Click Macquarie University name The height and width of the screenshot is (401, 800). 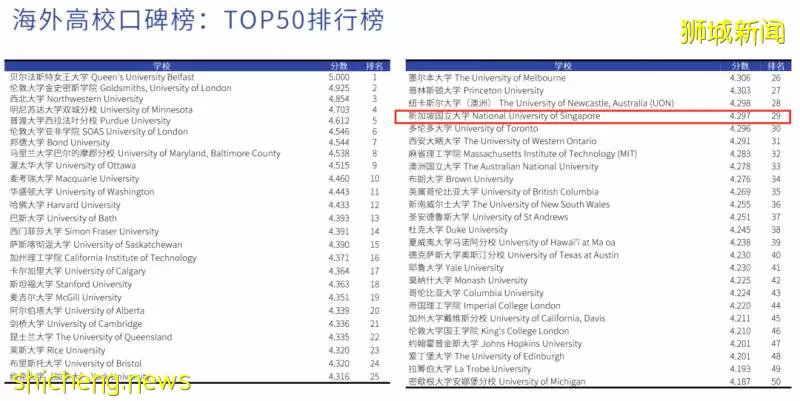(74, 179)
